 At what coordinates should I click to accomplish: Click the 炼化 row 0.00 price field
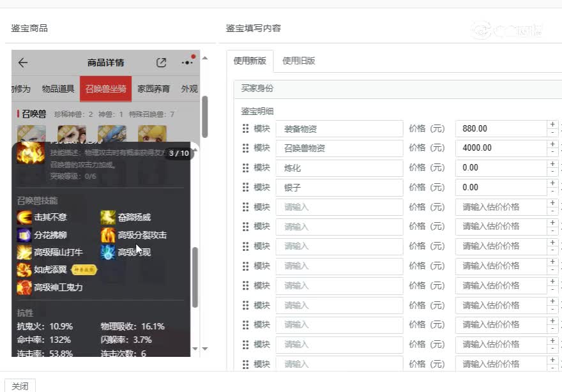(501, 168)
